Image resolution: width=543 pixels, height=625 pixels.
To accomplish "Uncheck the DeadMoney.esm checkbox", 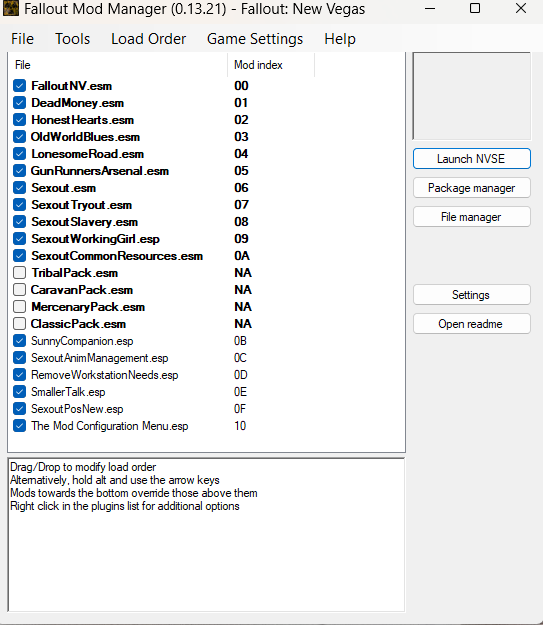I will (x=20, y=103).
